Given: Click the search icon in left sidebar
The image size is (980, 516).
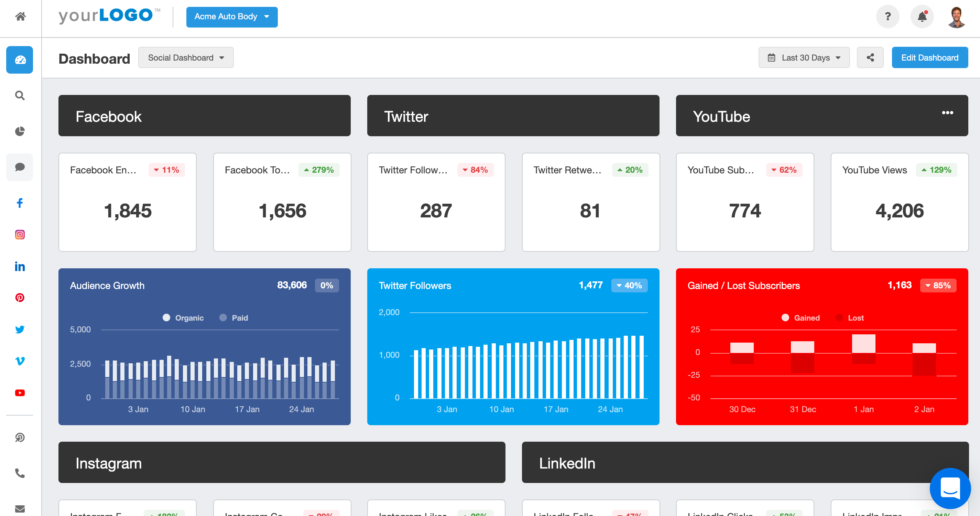Looking at the screenshot, I should coord(20,95).
